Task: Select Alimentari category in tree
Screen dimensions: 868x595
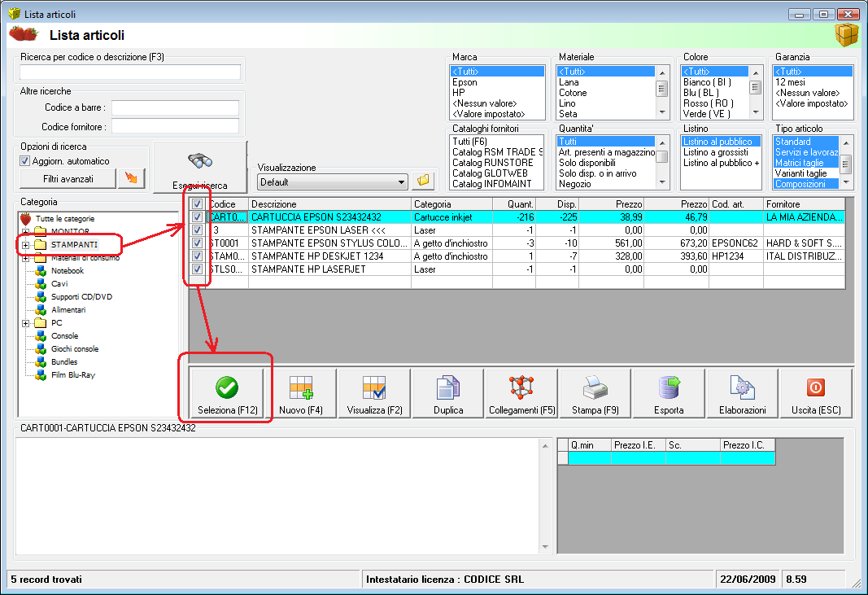Action: point(68,309)
